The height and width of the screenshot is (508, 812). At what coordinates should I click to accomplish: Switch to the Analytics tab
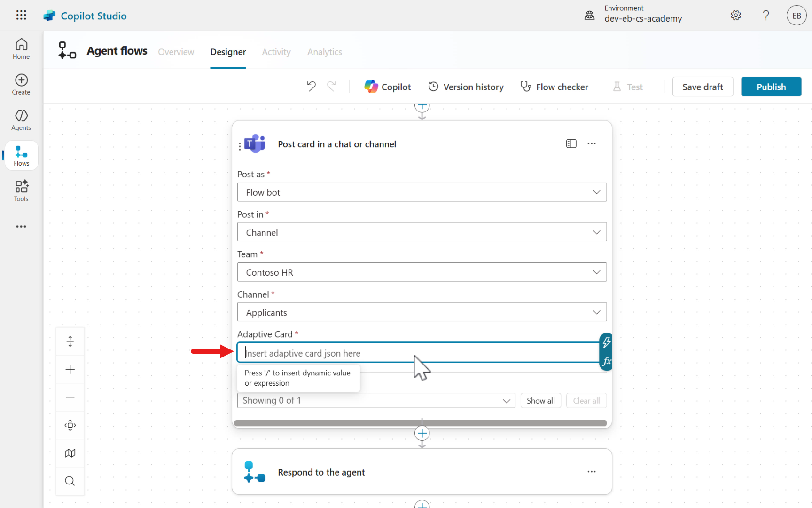coord(324,52)
